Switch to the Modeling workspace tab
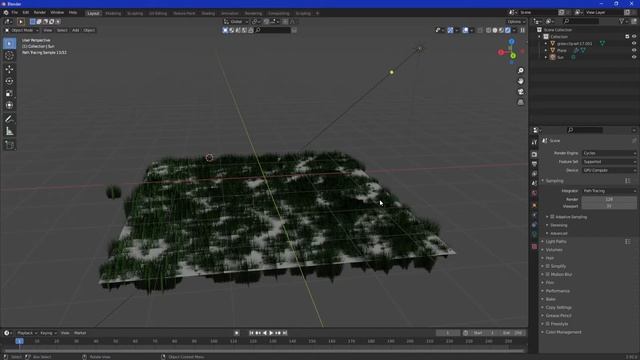Viewport: 640px width, 360px height. [x=113, y=13]
